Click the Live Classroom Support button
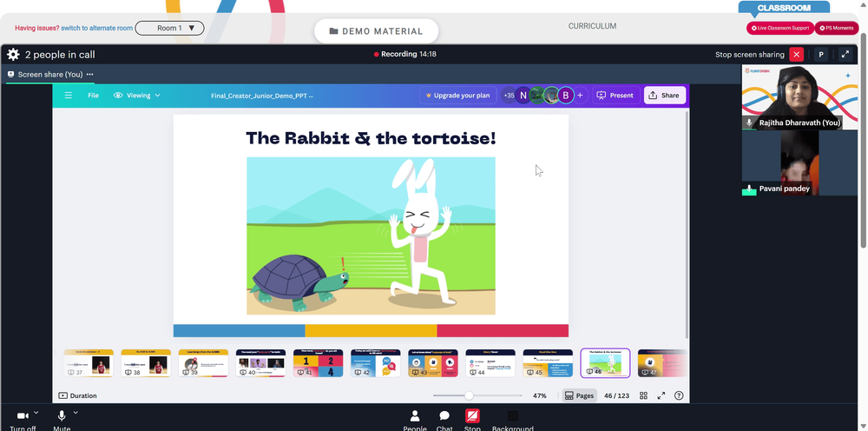Viewport: 868px width, 431px height. pos(780,28)
